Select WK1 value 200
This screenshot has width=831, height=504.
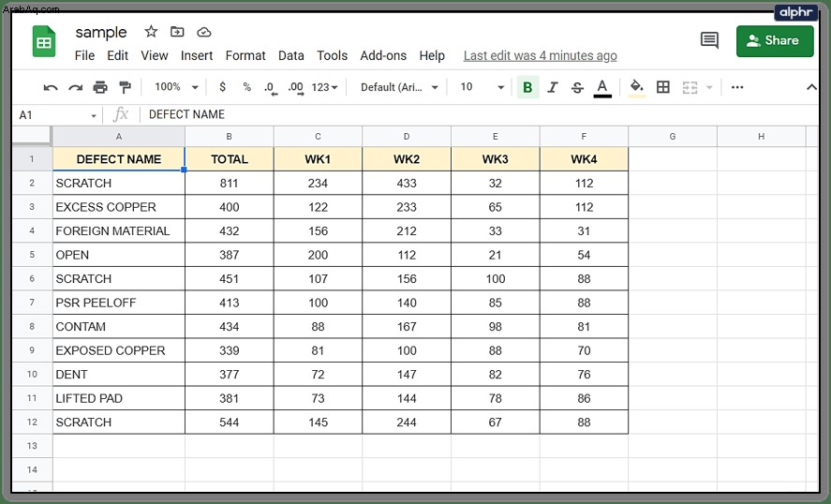coord(318,255)
